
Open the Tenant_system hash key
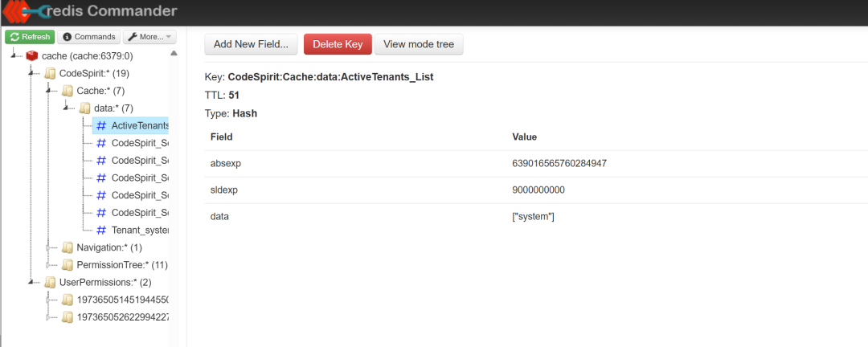tap(132, 230)
